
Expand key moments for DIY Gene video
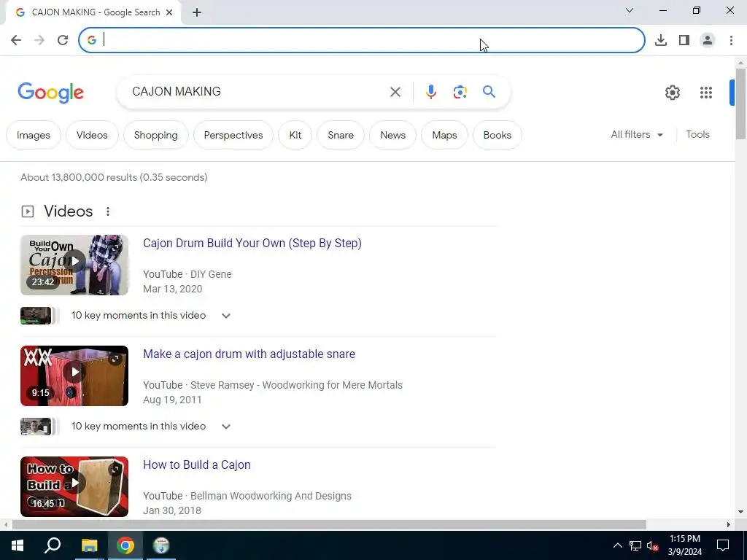[226, 316]
